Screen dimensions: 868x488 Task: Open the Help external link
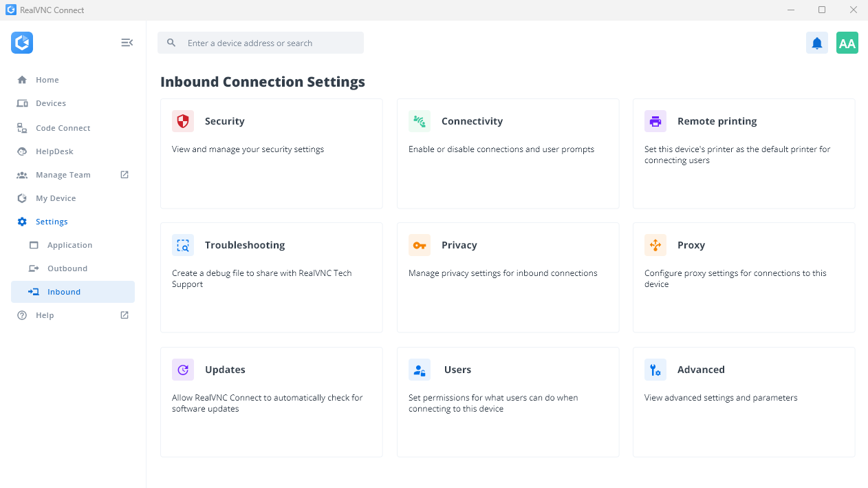pos(124,315)
